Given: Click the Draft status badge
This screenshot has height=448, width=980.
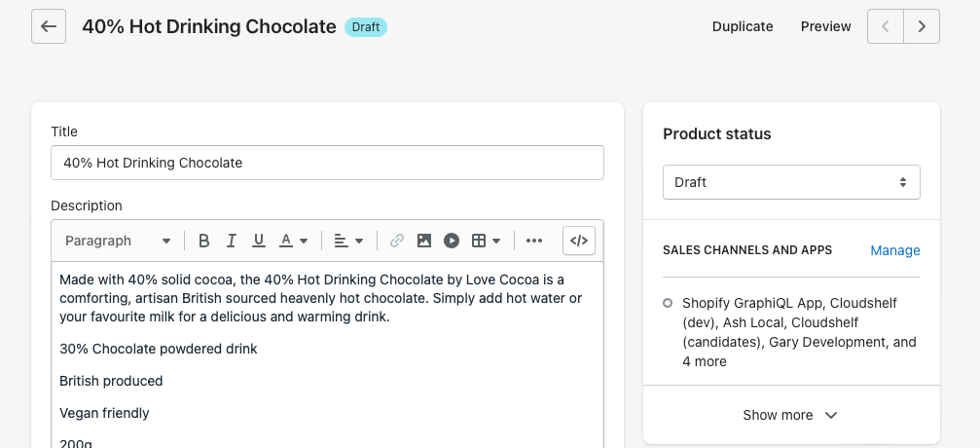Looking at the screenshot, I should [x=366, y=27].
